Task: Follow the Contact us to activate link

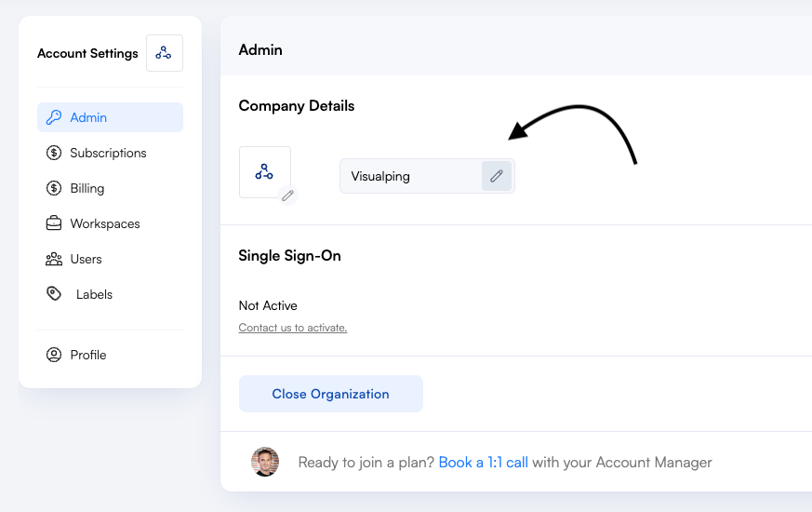Action: tap(293, 328)
